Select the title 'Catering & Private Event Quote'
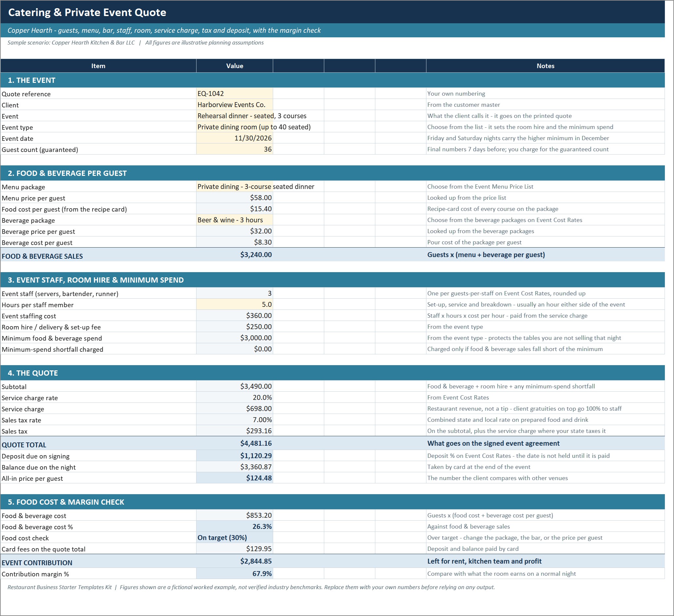674x616 pixels. click(x=87, y=12)
